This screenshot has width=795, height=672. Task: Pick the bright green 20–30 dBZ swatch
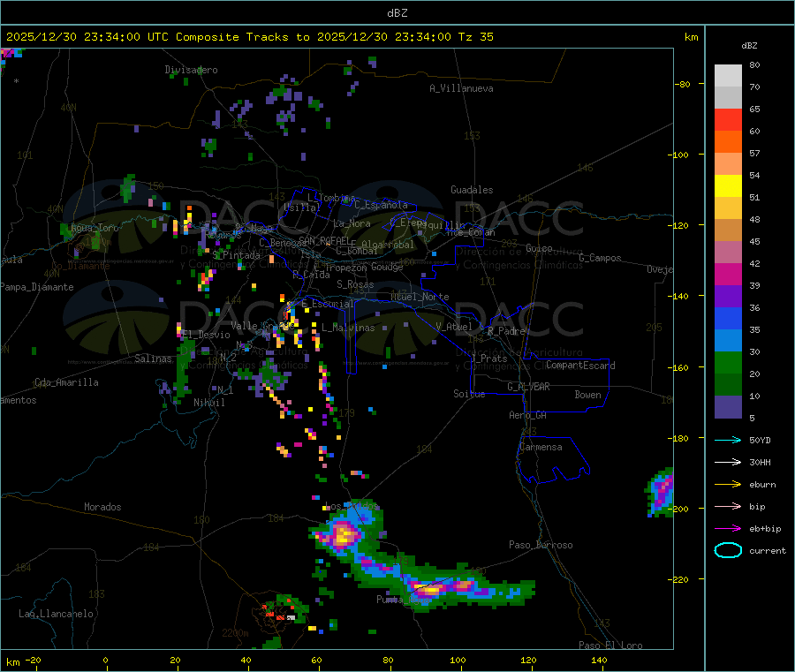pos(728,362)
